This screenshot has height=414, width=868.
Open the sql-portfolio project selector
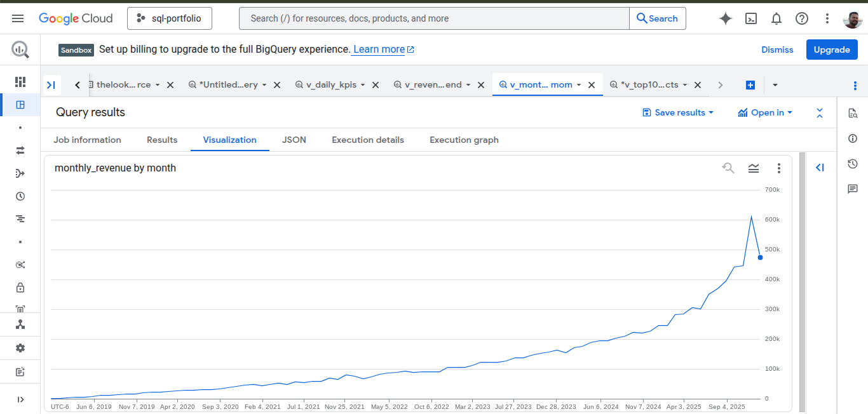[x=170, y=18]
